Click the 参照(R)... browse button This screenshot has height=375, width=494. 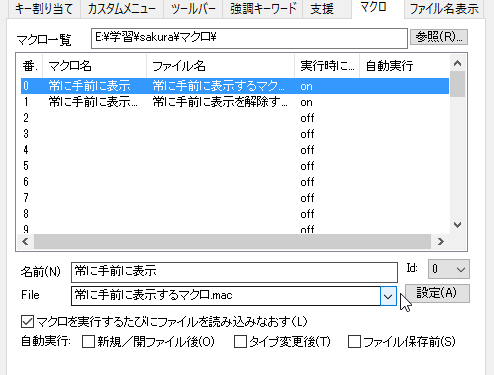click(439, 37)
